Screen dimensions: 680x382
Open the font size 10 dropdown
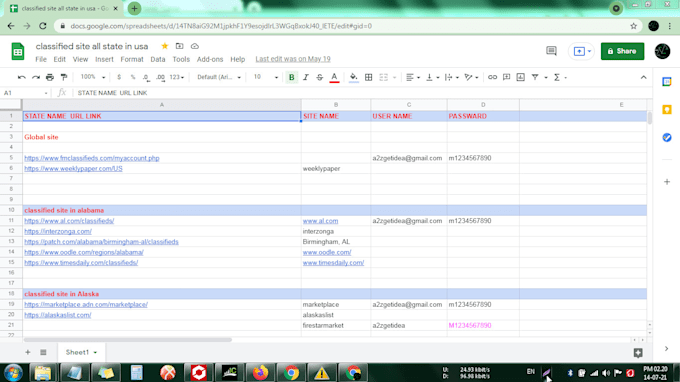[x=265, y=77]
